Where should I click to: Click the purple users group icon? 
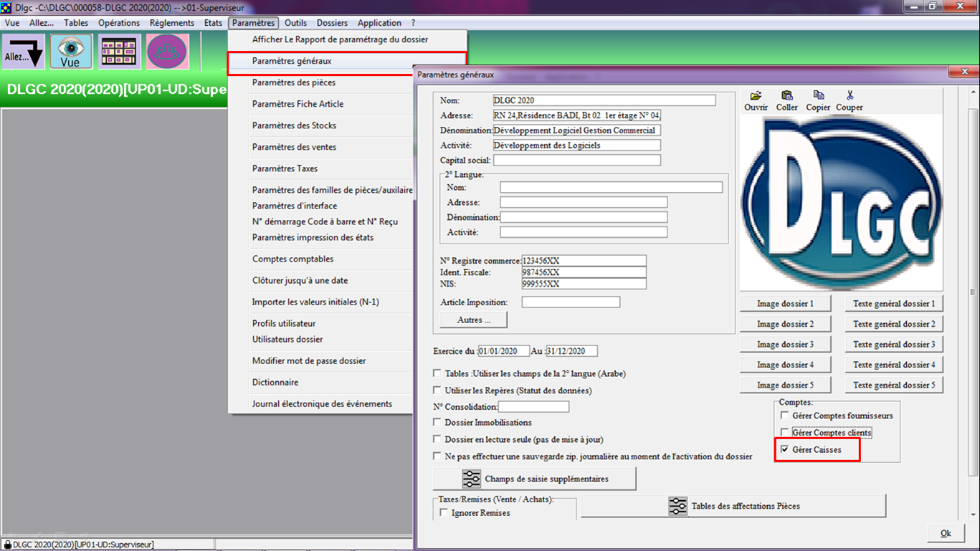[x=167, y=52]
